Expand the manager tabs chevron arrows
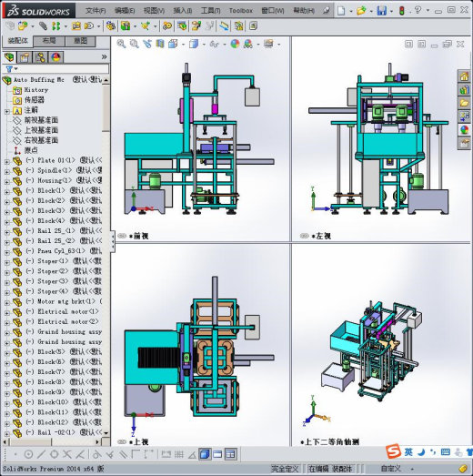Screen dimensions: 473x476 pyautogui.click(x=104, y=56)
